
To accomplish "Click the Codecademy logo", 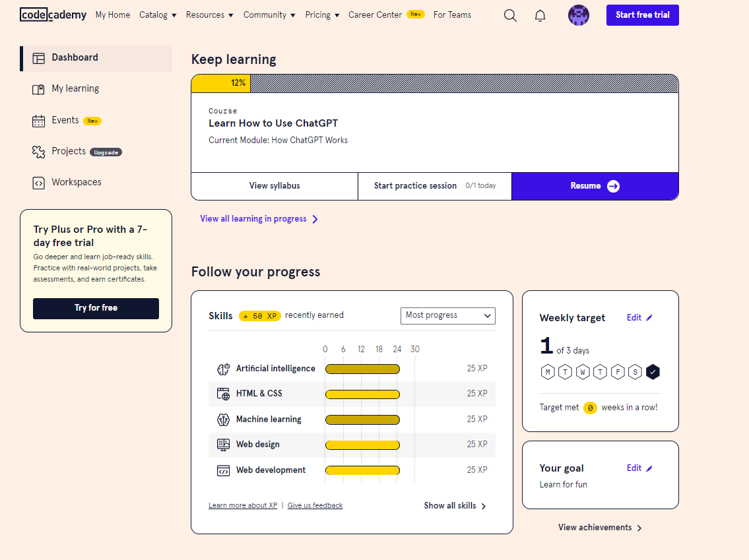I will click(53, 15).
